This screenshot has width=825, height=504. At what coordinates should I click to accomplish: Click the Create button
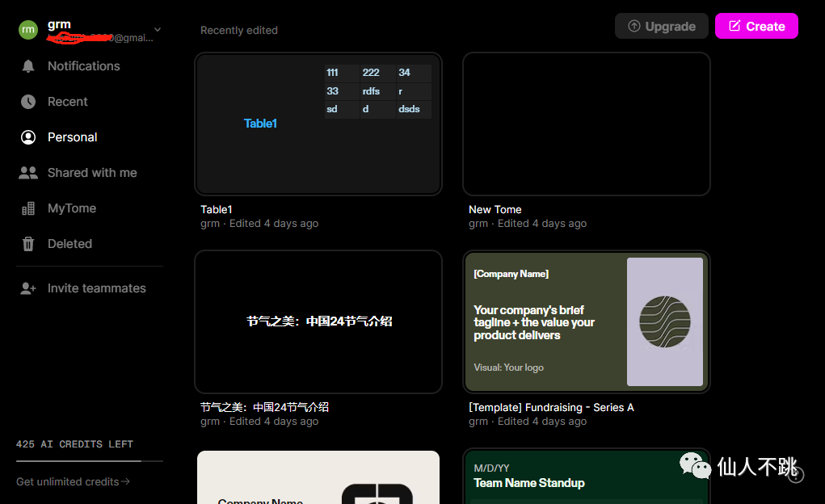pyautogui.click(x=756, y=26)
